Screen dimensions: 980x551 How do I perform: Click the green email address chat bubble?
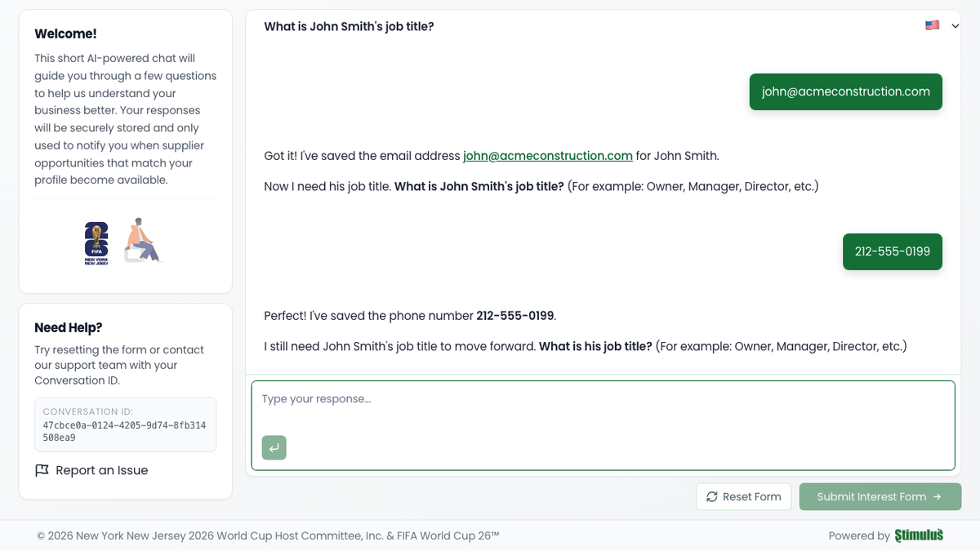(x=845, y=91)
